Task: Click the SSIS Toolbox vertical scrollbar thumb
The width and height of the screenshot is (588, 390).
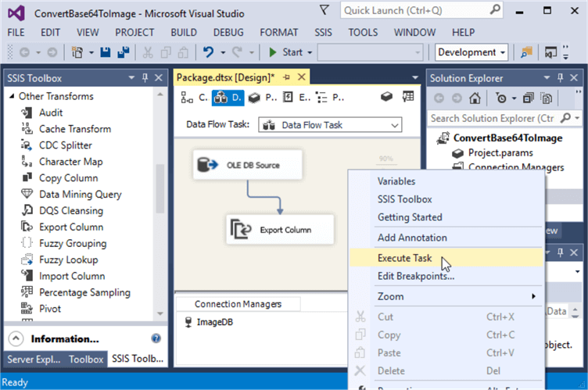Action: pos(160,188)
